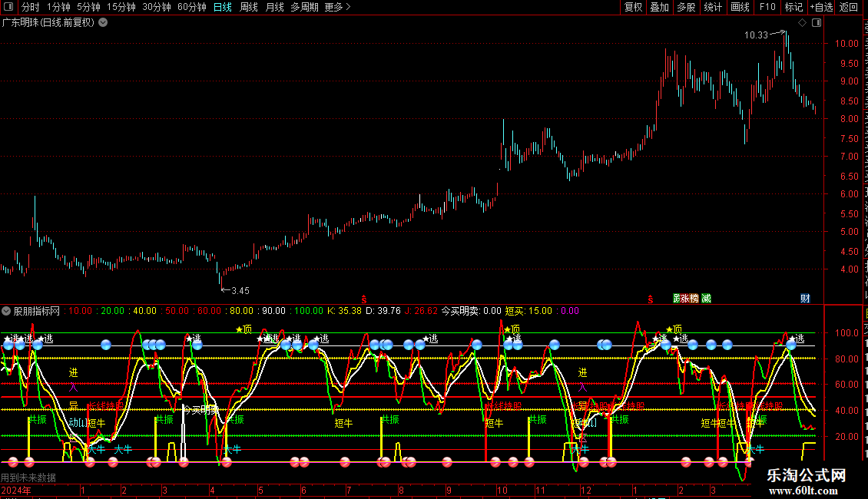868x499 pixels.
Task: Click the 标记 mark button
Action: [x=793, y=7]
